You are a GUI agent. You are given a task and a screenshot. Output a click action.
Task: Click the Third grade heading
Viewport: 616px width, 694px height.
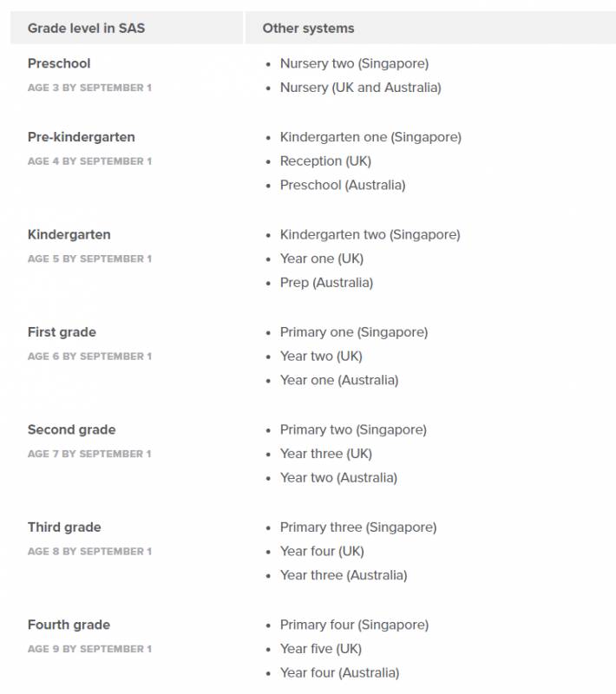click(x=64, y=527)
